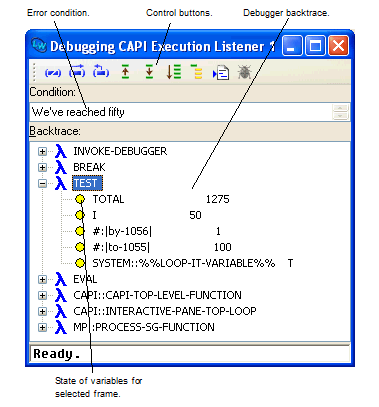Select the INVOKE-DEBUGGER backtrace row
Viewport: 379px width, 407px height.
(x=120, y=151)
